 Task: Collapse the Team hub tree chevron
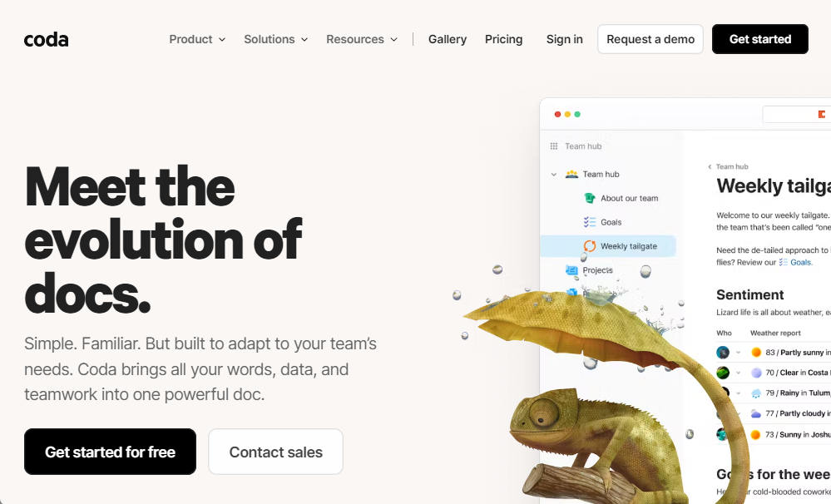(554, 175)
